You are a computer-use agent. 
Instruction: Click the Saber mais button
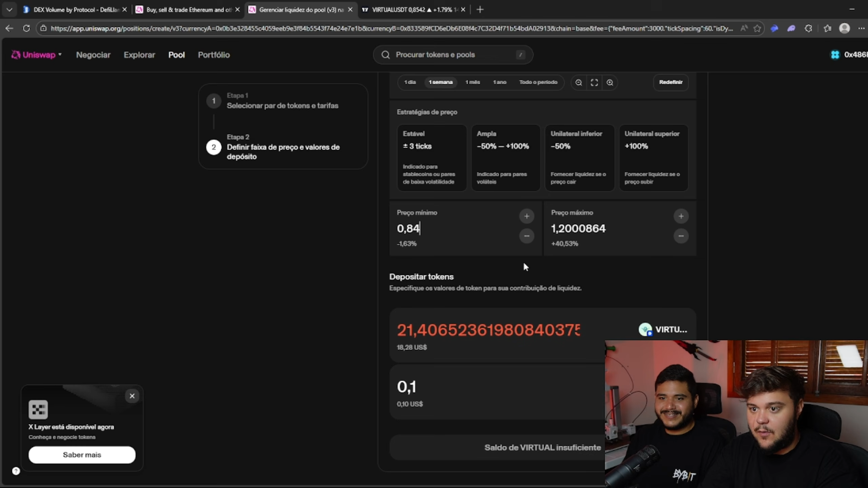tap(82, 455)
